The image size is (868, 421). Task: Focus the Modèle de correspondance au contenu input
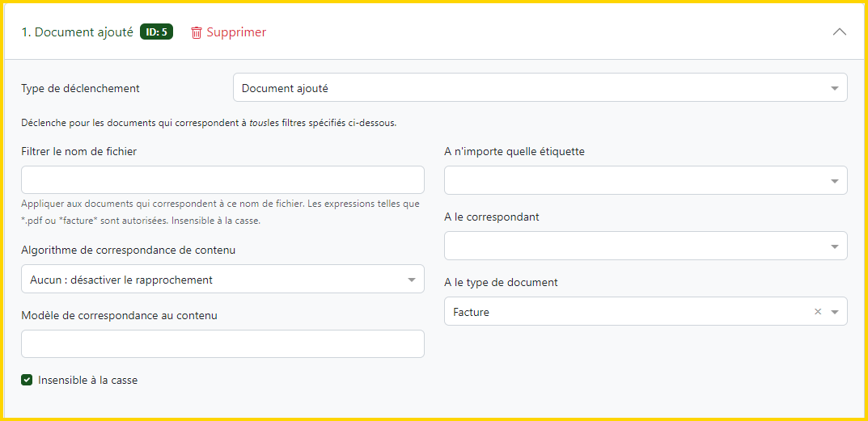click(222, 343)
